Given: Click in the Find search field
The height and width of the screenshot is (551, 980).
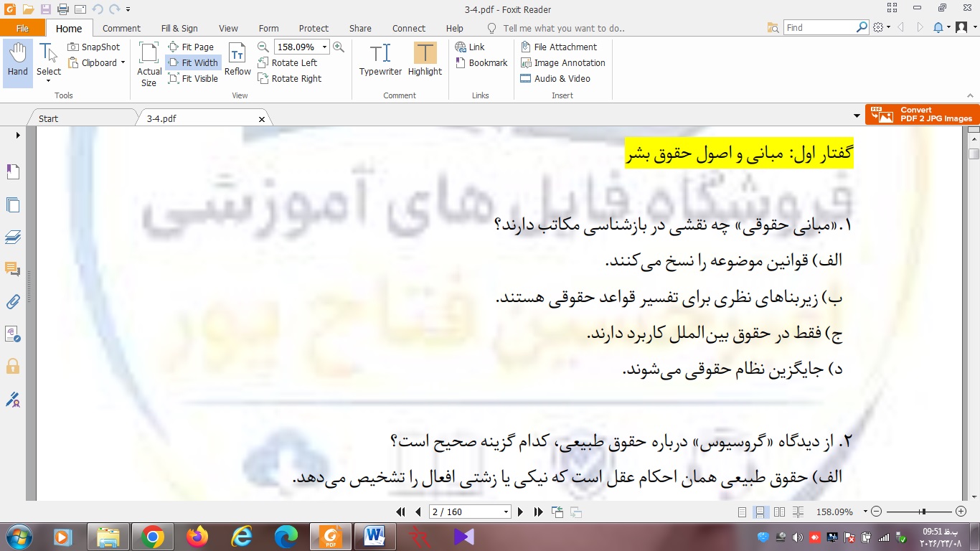Looking at the screenshot, I should [820, 27].
